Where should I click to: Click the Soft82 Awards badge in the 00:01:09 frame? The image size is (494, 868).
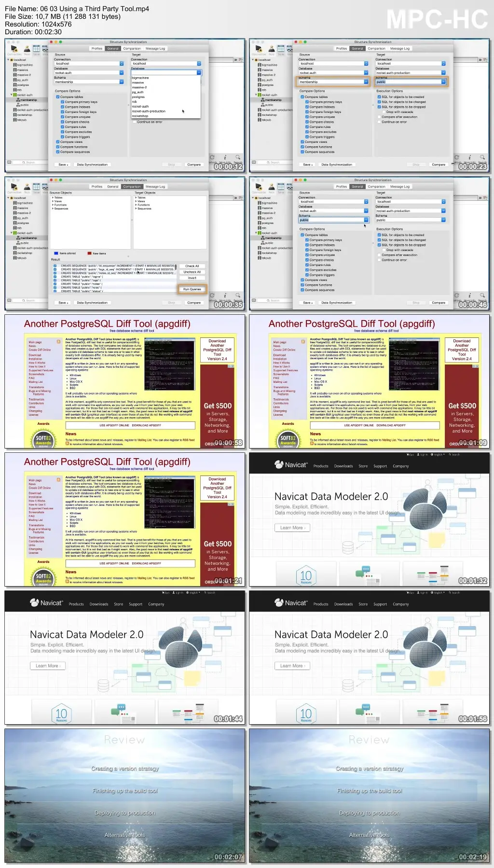pyautogui.click(x=288, y=439)
